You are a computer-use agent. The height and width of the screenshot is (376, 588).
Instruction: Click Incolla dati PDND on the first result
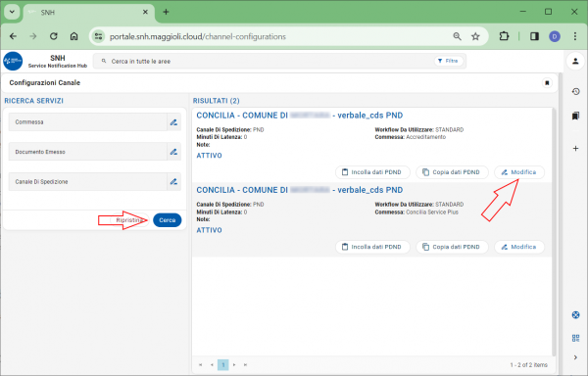click(372, 172)
